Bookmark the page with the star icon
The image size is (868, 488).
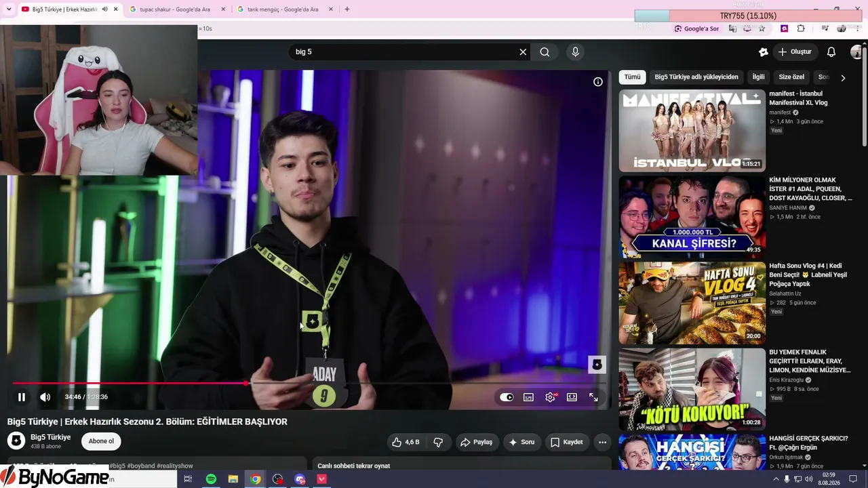point(762,28)
